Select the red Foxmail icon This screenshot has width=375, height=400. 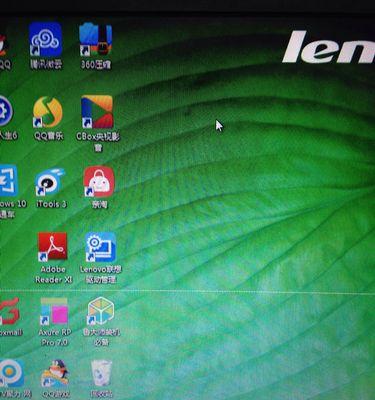click(9, 312)
